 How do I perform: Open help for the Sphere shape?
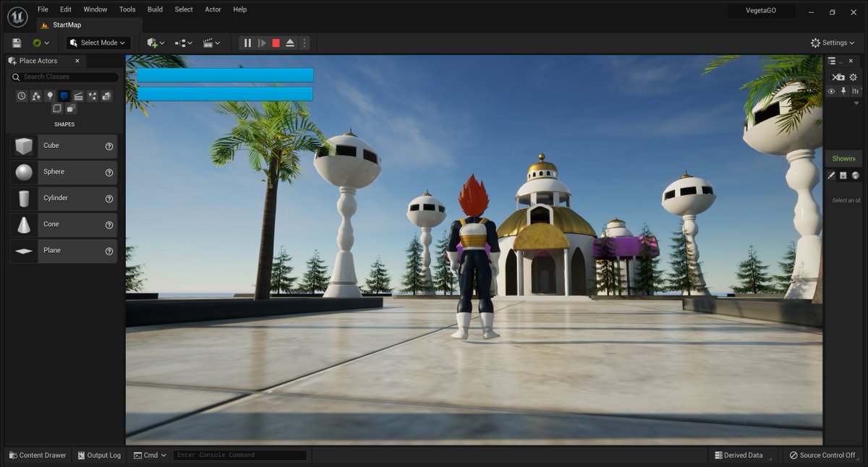tap(109, 172)
